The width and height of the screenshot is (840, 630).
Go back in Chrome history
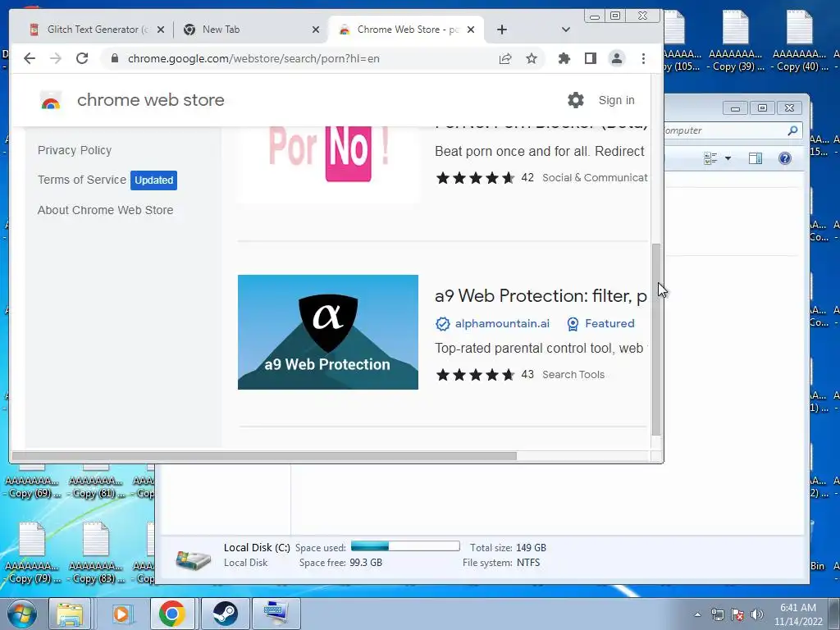click(30, 58)
